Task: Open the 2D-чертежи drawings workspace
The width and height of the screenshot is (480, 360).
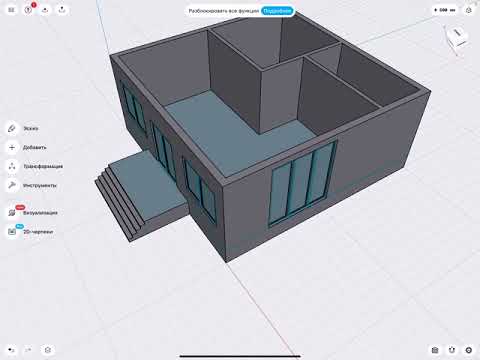Action: [x=12, y=231]
